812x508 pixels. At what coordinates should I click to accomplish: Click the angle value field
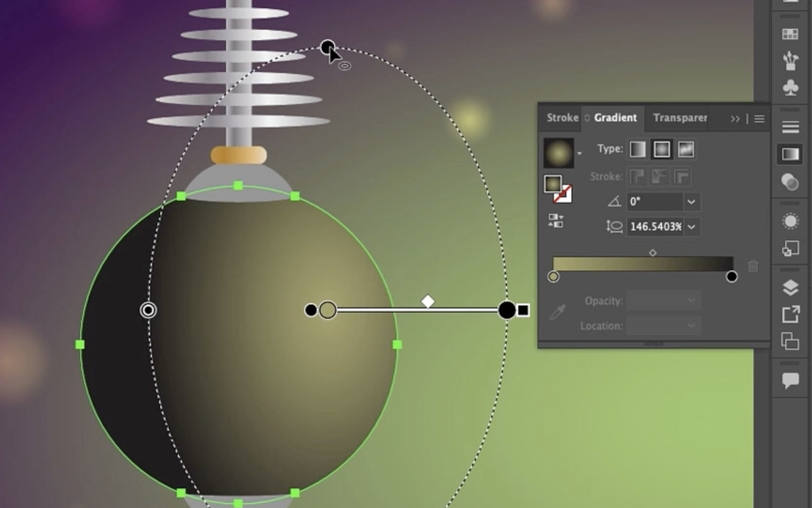point(655,202)
